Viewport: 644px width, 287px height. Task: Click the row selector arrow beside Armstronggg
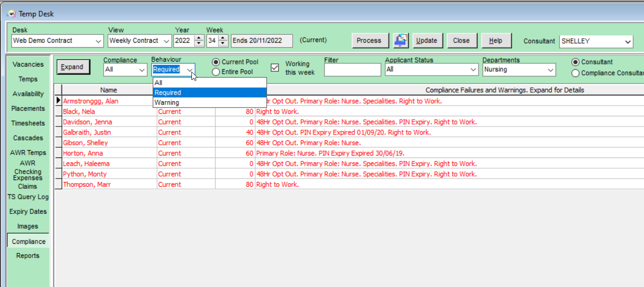(x=58, y=101)
